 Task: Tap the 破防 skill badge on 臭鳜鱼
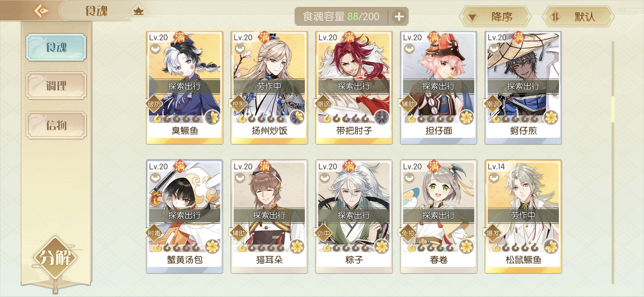[154, 104]
